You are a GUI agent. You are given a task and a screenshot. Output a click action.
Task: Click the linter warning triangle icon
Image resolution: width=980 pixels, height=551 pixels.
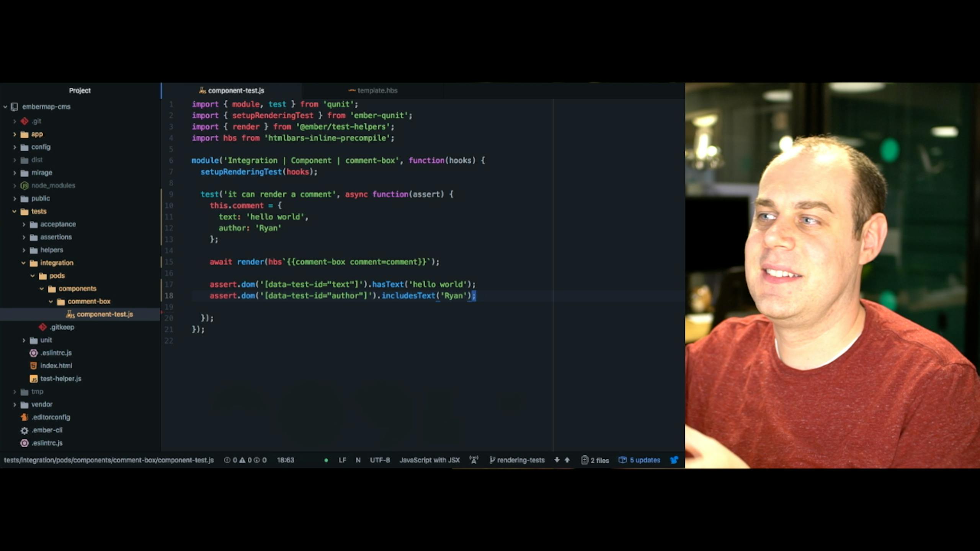[242, 460]
